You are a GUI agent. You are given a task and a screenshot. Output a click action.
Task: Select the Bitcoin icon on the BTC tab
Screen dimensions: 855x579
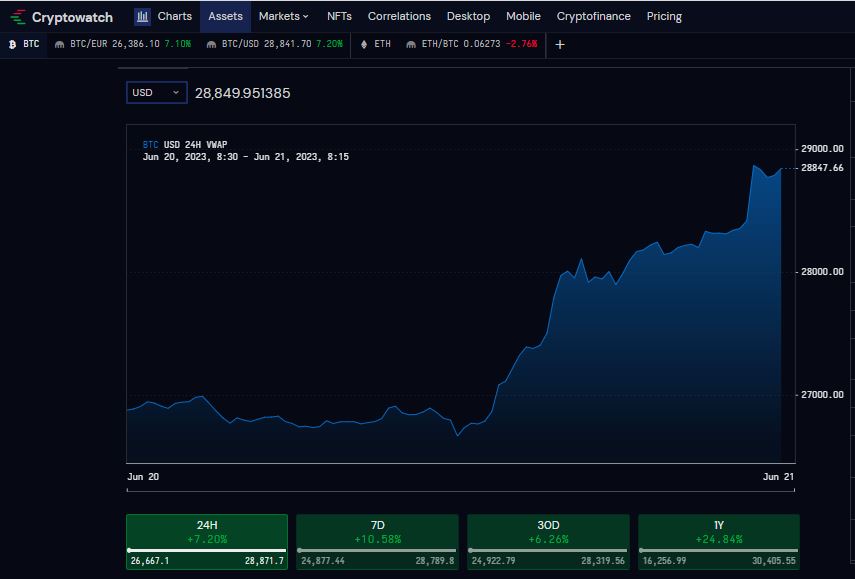pos(12,44)
